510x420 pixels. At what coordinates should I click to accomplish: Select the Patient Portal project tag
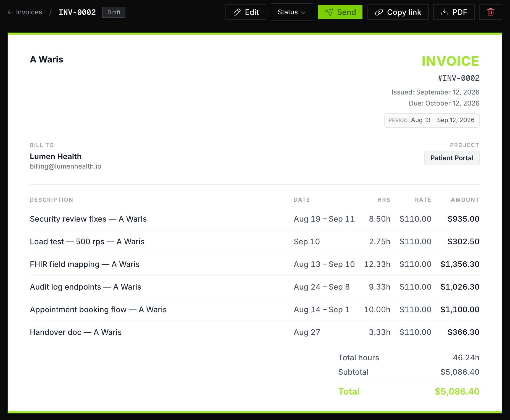(x=452, y=158)
